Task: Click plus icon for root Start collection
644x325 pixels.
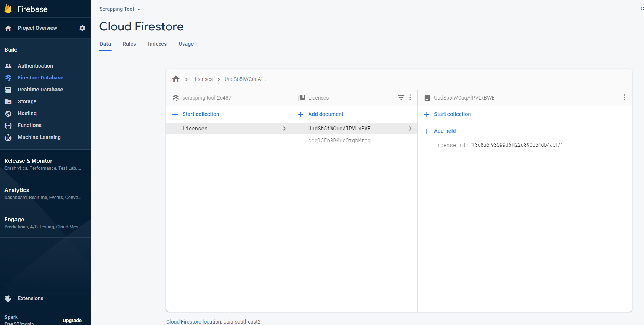Action: (175, 114)
